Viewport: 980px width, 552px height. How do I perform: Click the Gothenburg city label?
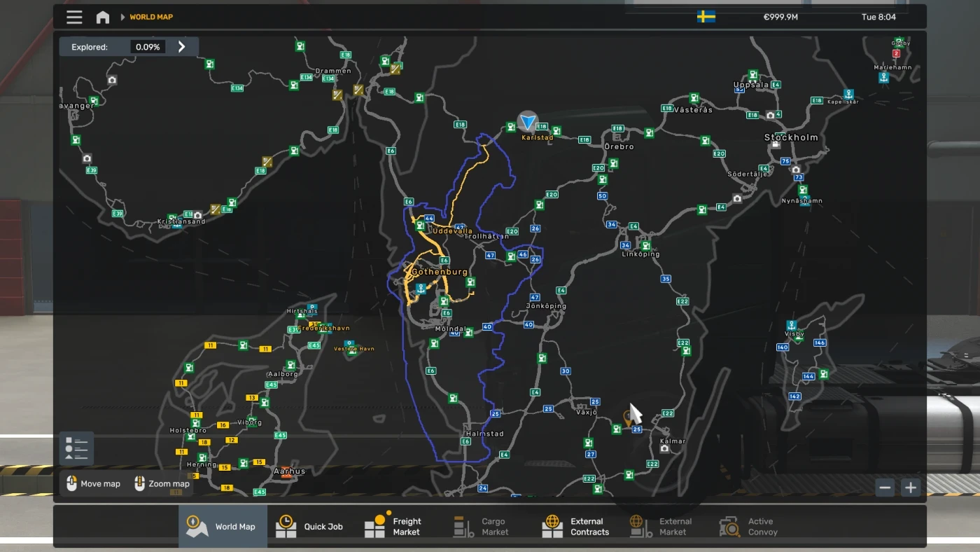(x=440, y=272)
